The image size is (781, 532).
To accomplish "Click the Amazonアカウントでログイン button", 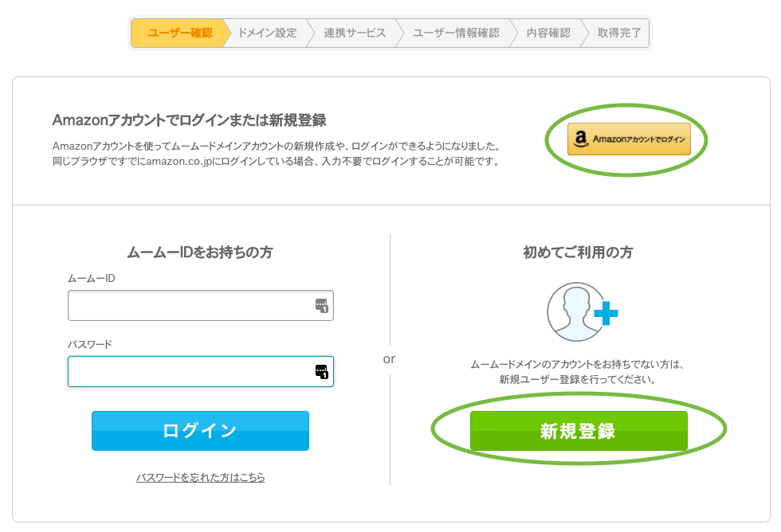I will tap(629, 139).
